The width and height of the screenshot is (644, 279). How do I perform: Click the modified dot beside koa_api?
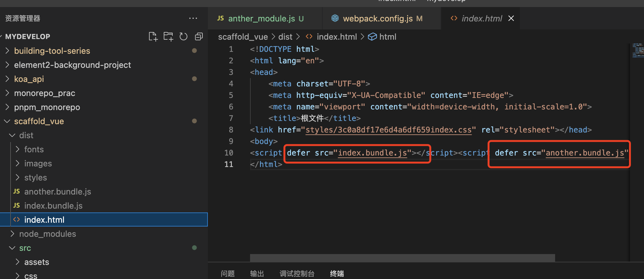tap(194, 79)
